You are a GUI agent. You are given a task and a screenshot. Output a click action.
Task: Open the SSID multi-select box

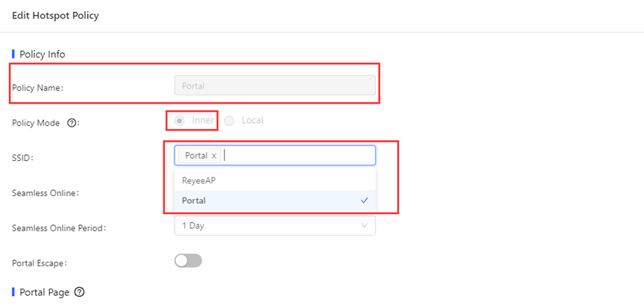275,156
